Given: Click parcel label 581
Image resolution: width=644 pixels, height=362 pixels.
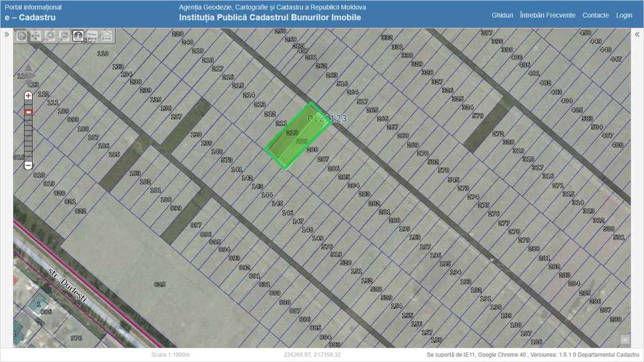Looking at the screenshot, I should (x=619, y=237).
